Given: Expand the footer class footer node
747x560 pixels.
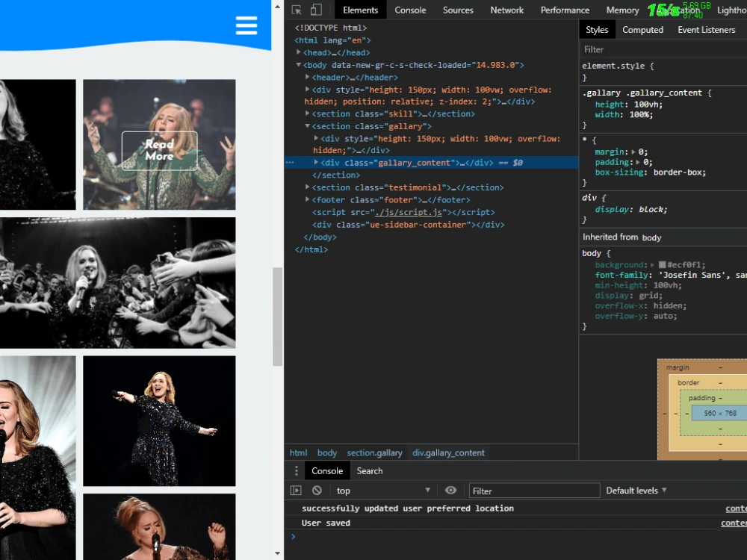Looking at the screenshot, I should coord(307,199).
